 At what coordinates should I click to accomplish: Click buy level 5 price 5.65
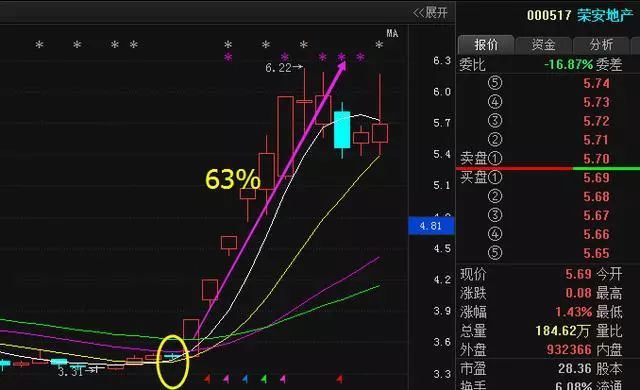596,253
